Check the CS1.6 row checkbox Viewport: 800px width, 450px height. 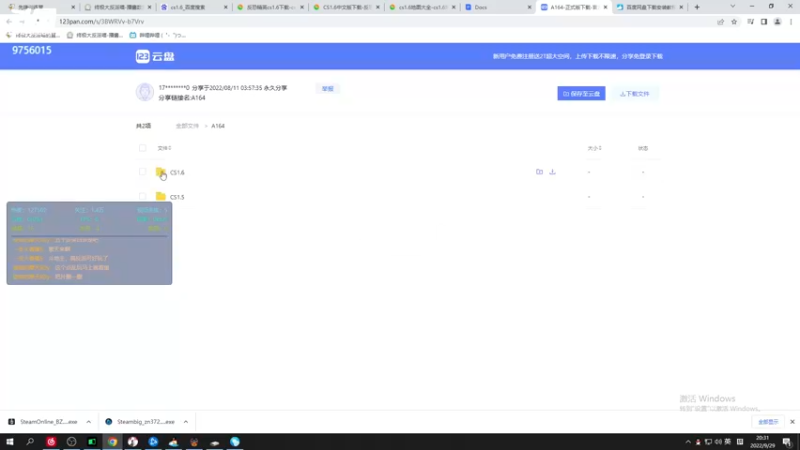pyautogui.click(x=142, y=172)
